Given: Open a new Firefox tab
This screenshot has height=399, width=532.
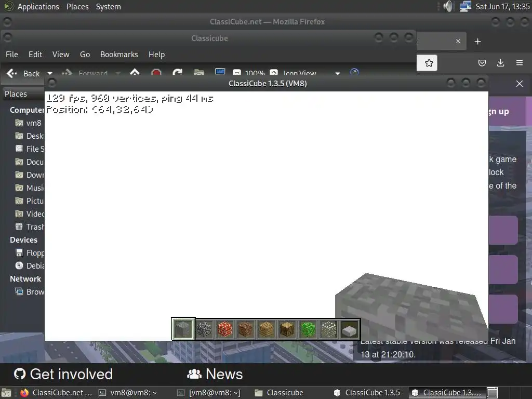Looking at the screenshot, I should [478, 42].
